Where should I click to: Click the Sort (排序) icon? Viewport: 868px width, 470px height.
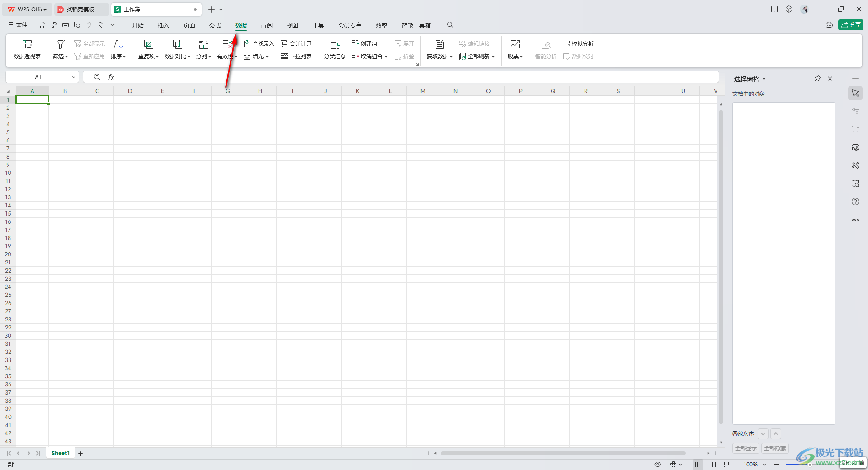pyautogui.click(x=118, y=44)
